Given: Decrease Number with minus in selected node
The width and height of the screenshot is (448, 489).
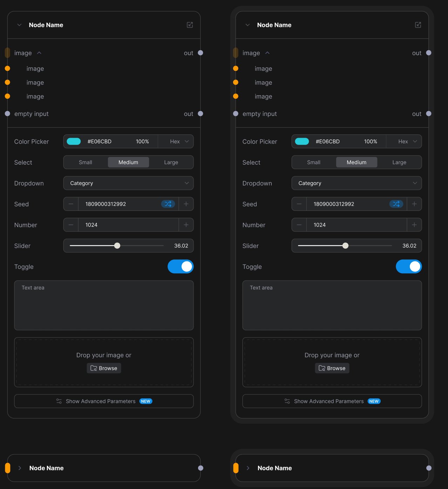Looking at the screenshot, I should point(299,225).
